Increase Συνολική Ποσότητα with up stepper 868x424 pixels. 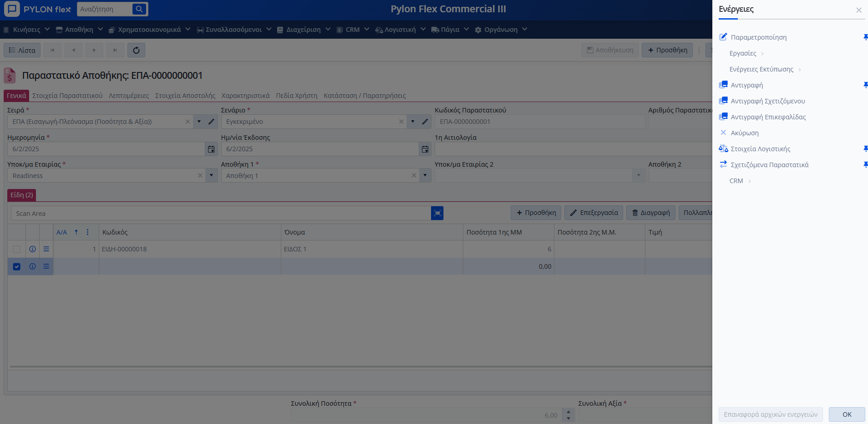click(x=569, y=412)
